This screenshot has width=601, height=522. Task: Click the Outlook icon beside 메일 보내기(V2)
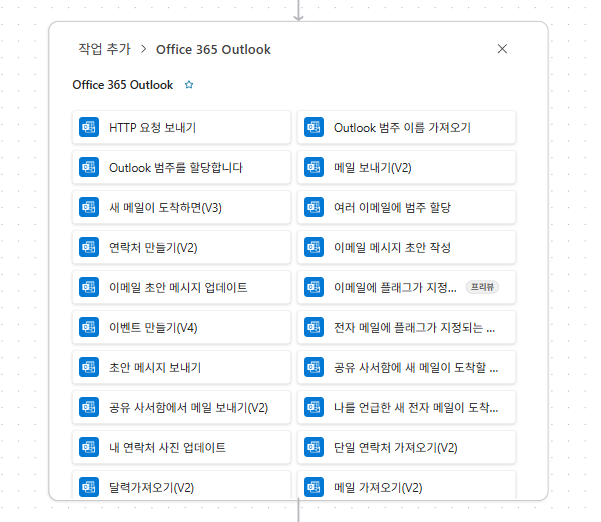314,167
